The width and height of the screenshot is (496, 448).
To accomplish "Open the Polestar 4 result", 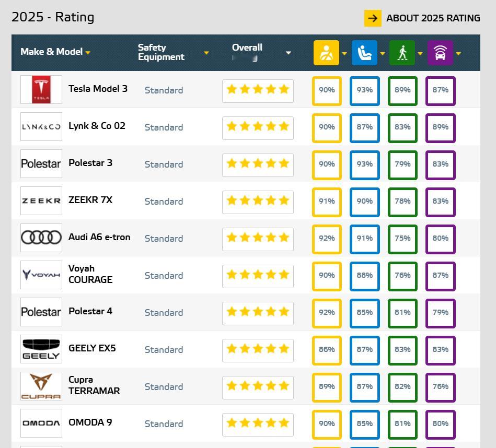I will (x=90, y=311).
